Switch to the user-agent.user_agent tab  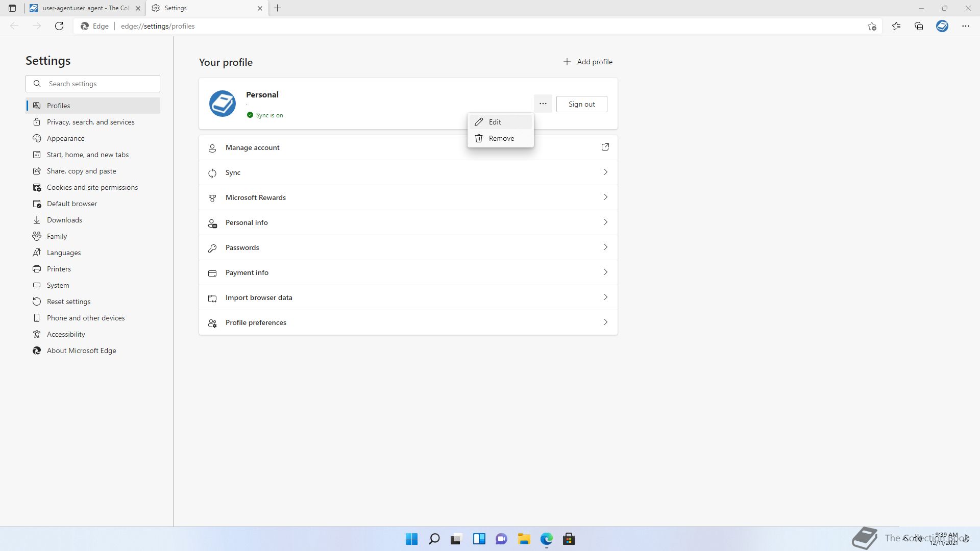pos(85,8)
